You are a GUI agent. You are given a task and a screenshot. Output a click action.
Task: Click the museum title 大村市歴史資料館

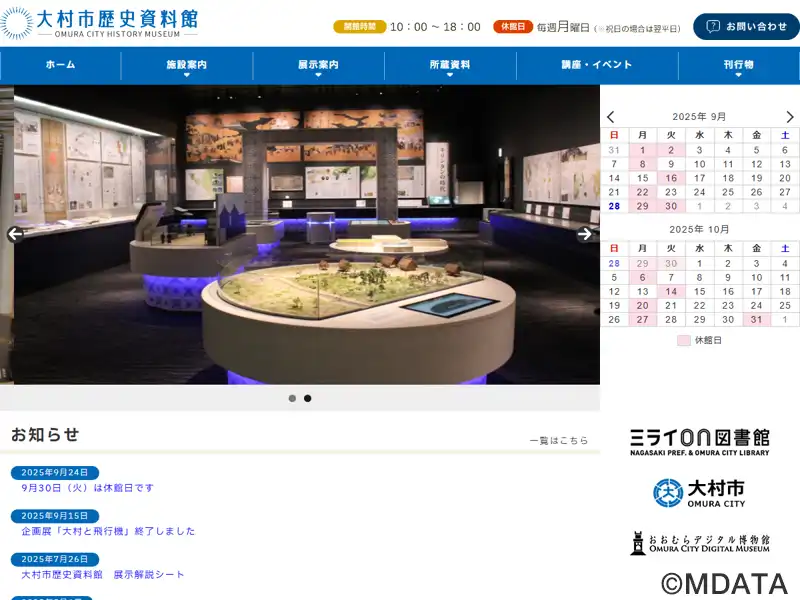[117, 19]
